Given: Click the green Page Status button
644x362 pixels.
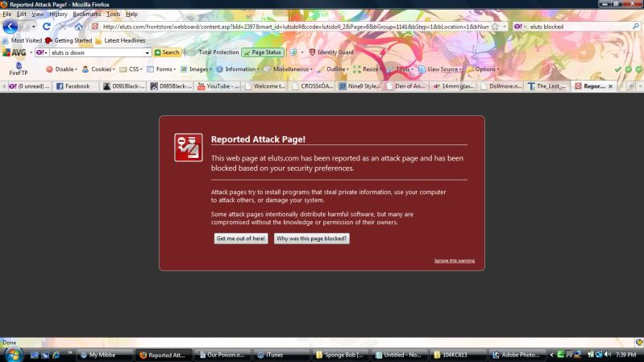Looking at the screenshot, I should [x=263, y=52].
